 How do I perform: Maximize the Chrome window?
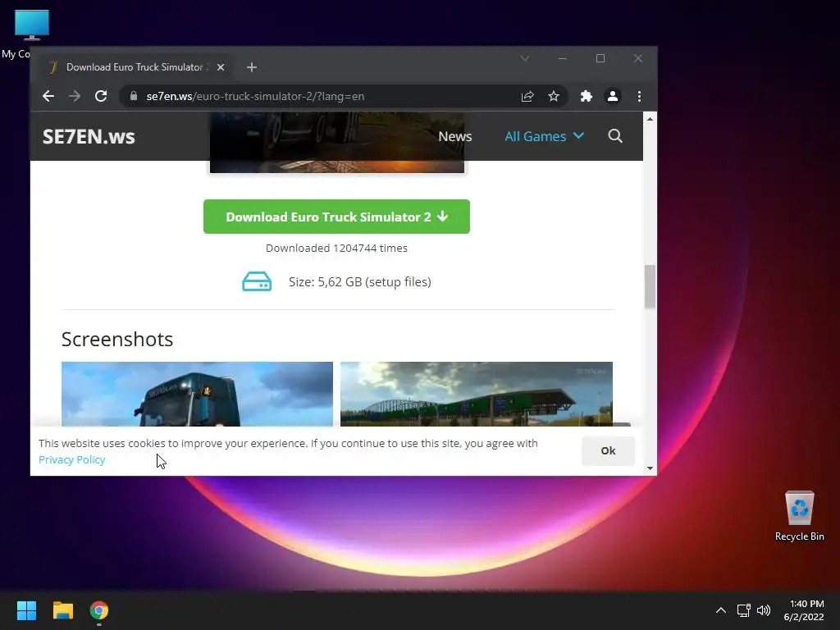(600, 58)
